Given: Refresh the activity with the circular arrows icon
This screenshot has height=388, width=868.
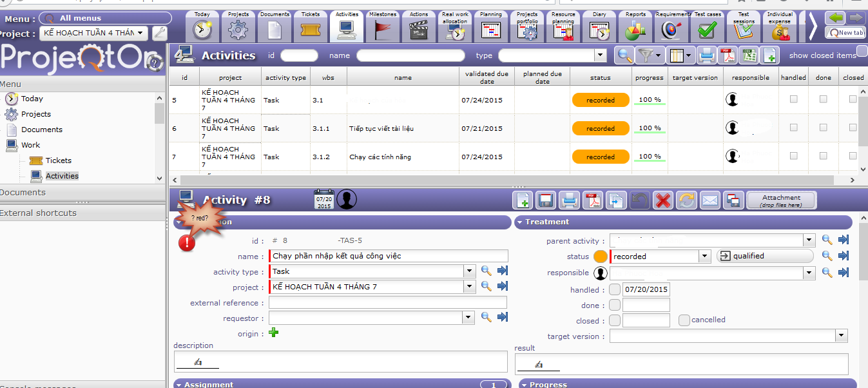Looking at the screenshot, I should point(686,200).
